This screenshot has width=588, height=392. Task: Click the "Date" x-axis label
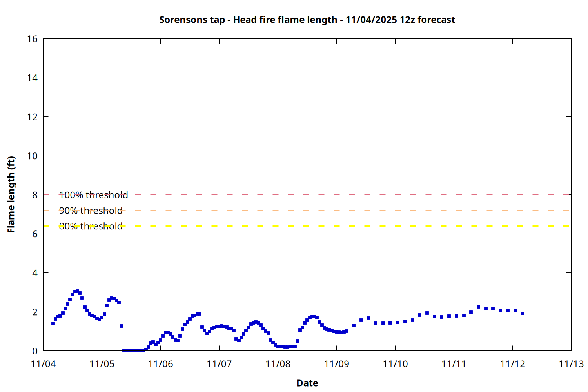click(x=307, y=383)
